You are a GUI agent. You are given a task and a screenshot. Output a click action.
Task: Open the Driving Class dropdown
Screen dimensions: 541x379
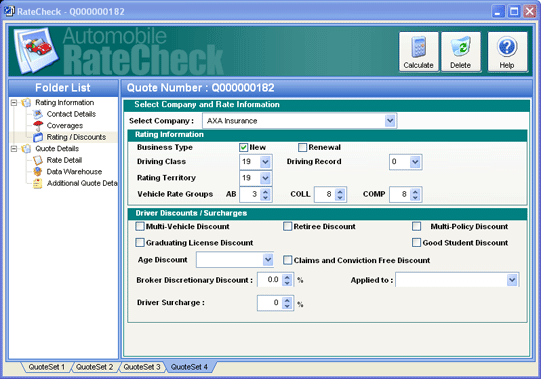point(265,162)
